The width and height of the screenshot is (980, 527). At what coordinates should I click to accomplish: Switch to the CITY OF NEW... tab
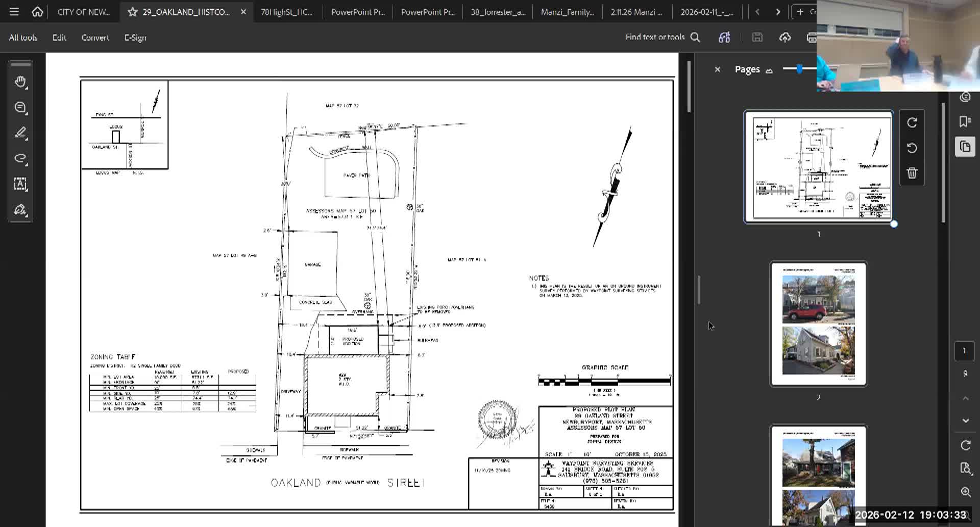83,12
